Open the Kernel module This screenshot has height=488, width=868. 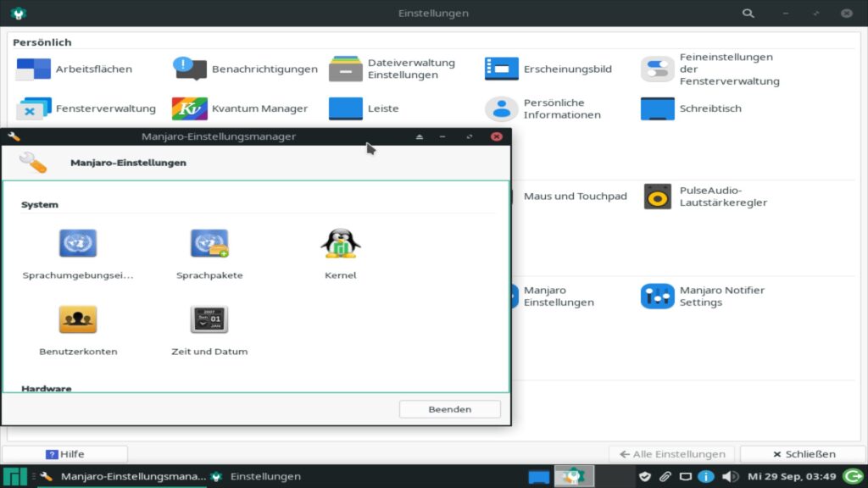pyautogui.click(x=341, y=254)
